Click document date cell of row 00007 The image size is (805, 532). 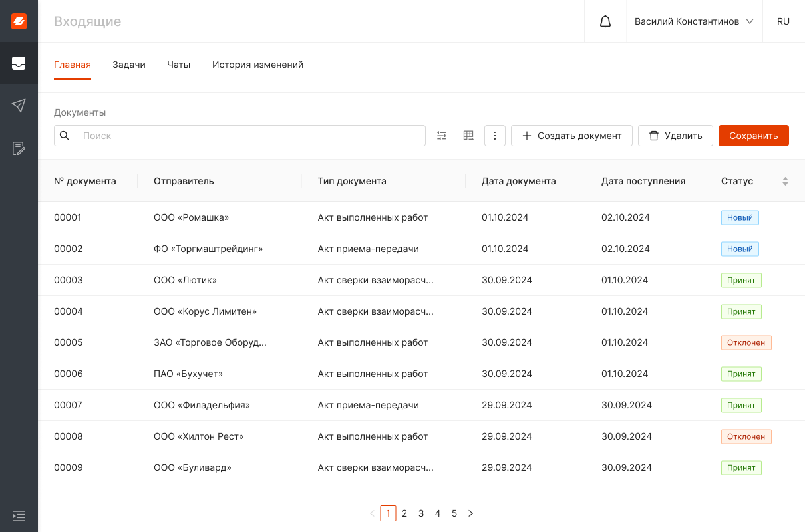click(x=507, y=405)
